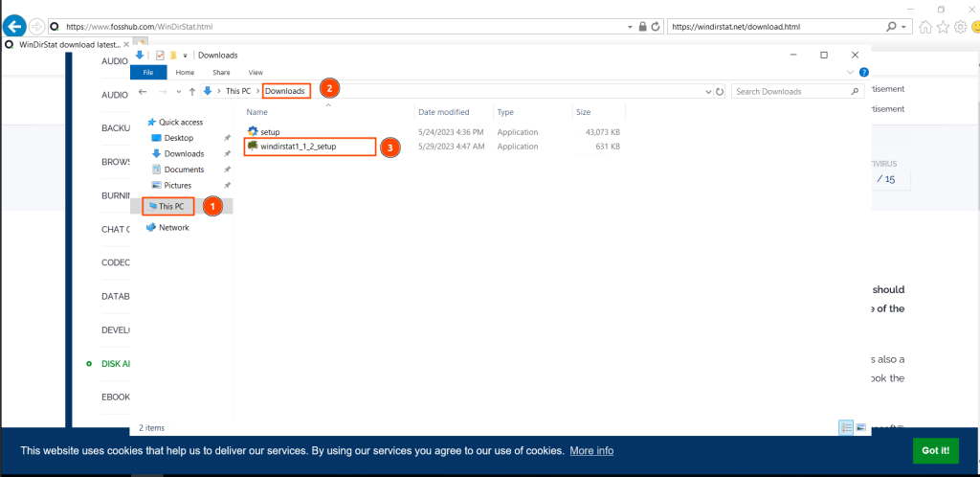Open the Share ribbon tab
Screen dimensions: 980x477
click(x=221, y=73)
